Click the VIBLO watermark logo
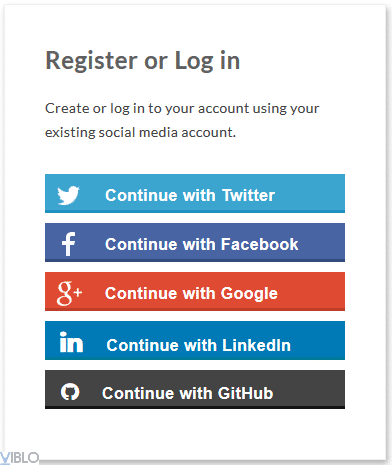This screenshot has height=465, width=392. [19, 458]
